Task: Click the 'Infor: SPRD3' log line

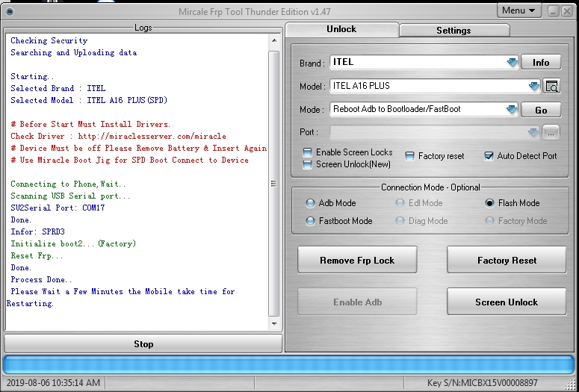Action: [x=37, y=231]
